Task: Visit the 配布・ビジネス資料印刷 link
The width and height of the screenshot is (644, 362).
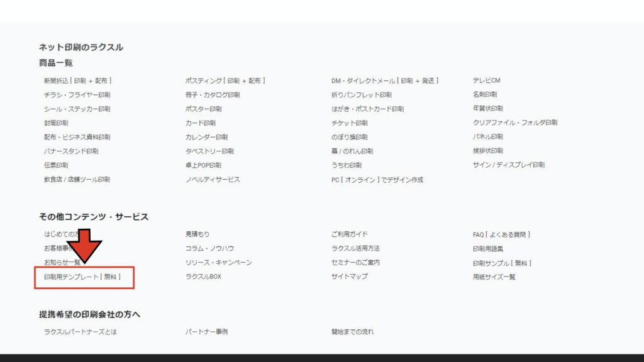Action: click(x=77, y=137)
